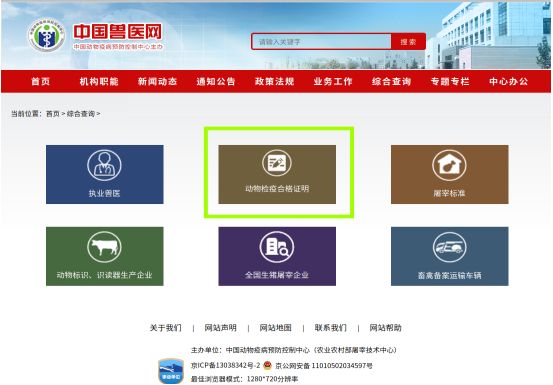Click the 全国生猪屠宰企业 tile label
Image resolution: width=553 pixels, height=385 pixels.
tap(277, 275)
